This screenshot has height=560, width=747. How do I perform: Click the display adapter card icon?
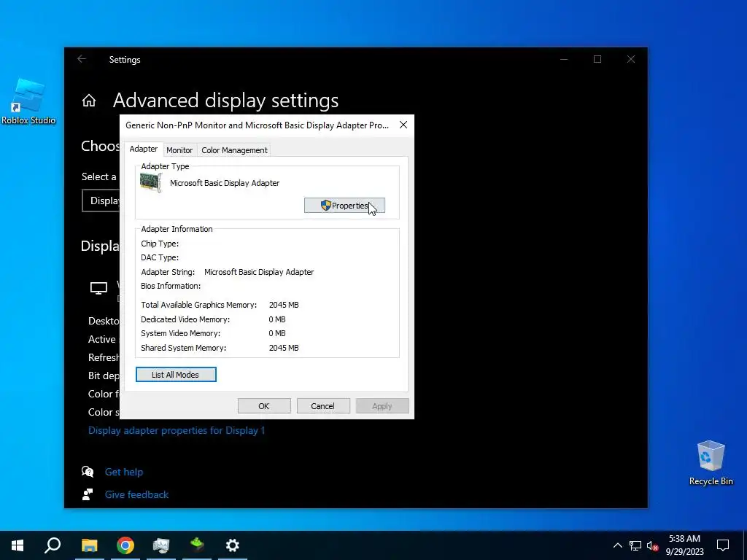(x=150, y=183)
